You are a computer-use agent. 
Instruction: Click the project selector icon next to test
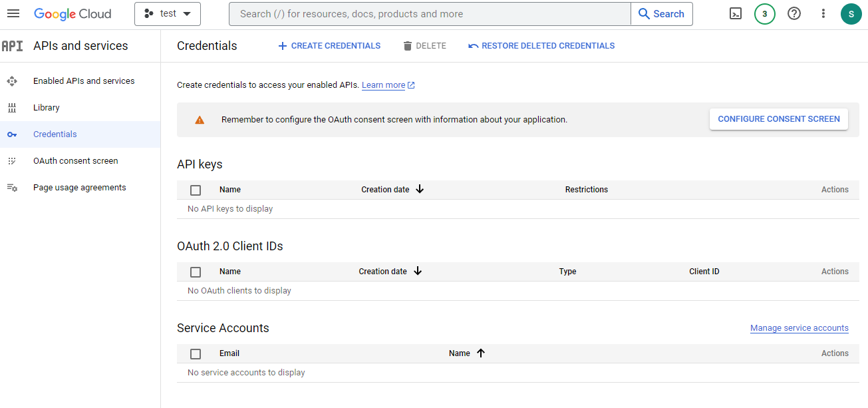click(149, 13)
